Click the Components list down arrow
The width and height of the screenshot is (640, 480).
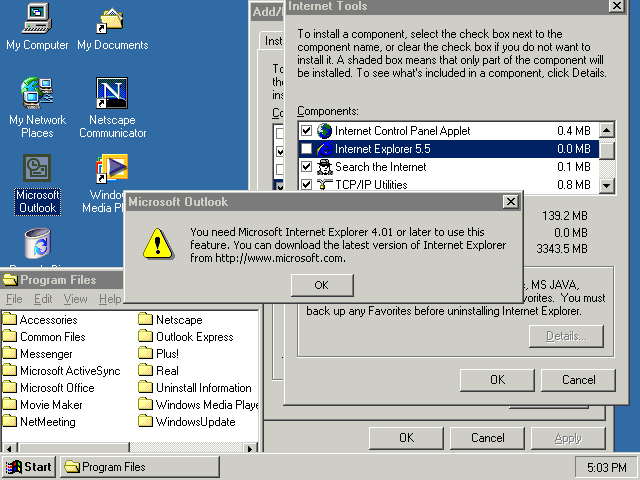607,185
